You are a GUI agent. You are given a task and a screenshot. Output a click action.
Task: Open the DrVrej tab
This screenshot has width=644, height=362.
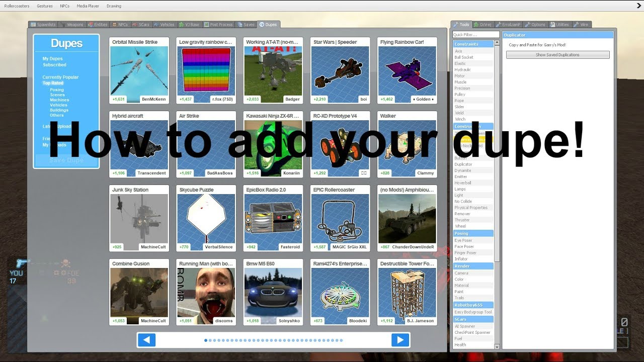[x=483, y=24]
